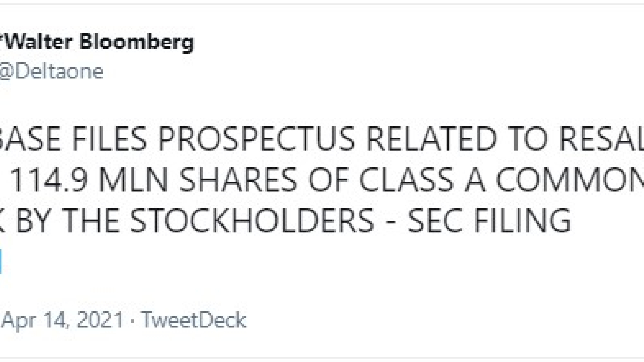
Task: Click the word STOCKHOLDERS in the tweet
Action: 252,220
